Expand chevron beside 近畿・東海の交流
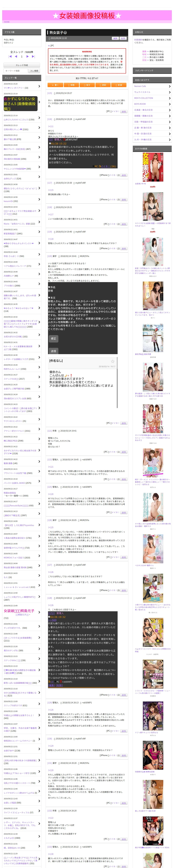Screen dimensions: 174x868 170,128
